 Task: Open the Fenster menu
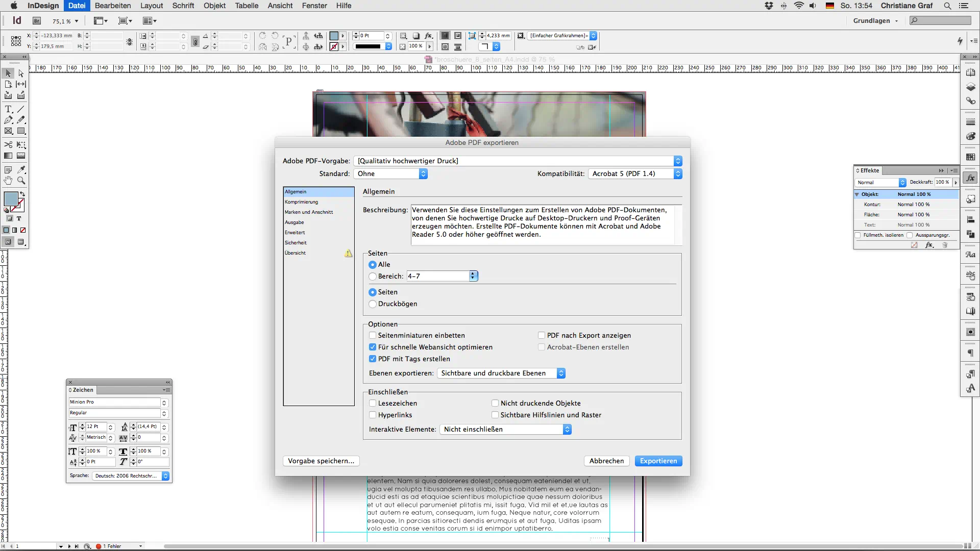(x=314, y=6)
